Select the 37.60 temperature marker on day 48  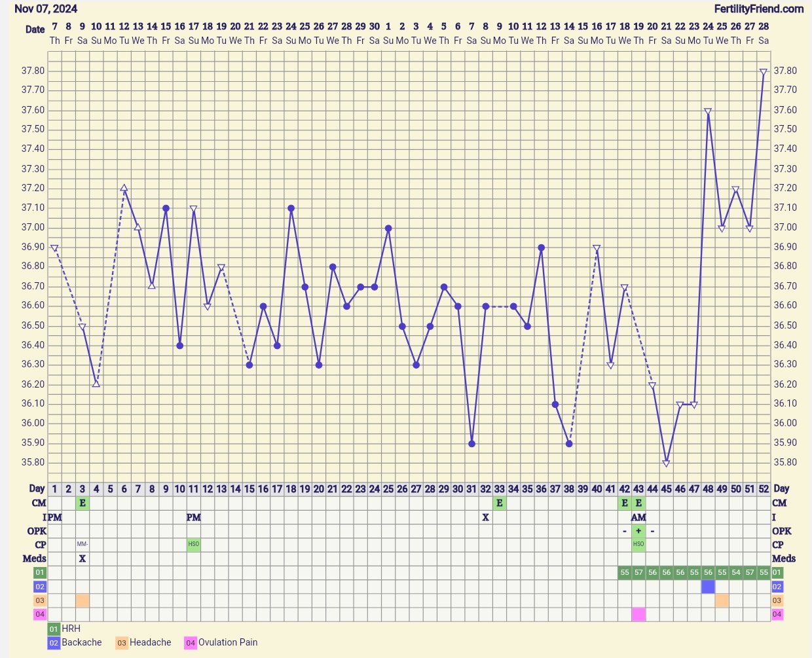tap(708, 111)
